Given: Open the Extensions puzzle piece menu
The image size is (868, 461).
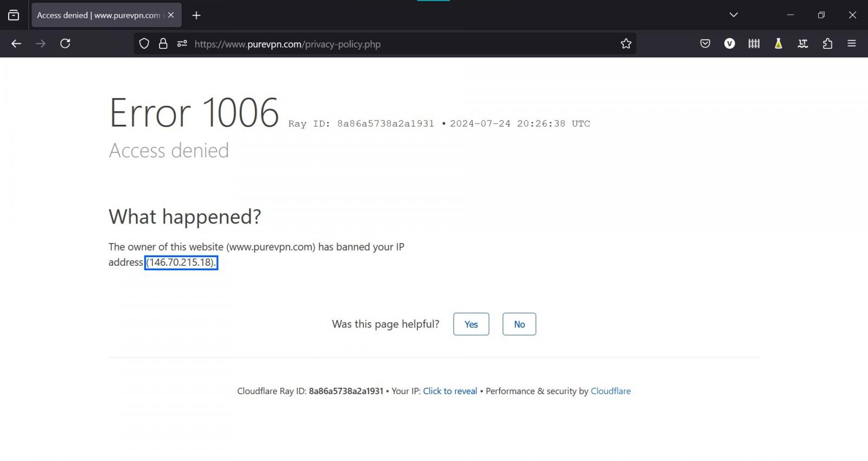Looking at the screenshot, I should pos(827,44).
